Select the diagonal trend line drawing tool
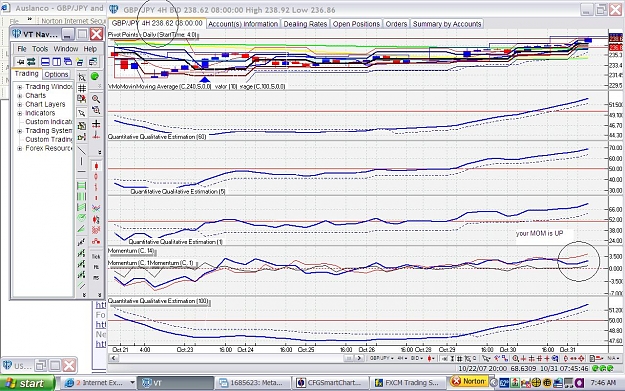 pos(82,151)
